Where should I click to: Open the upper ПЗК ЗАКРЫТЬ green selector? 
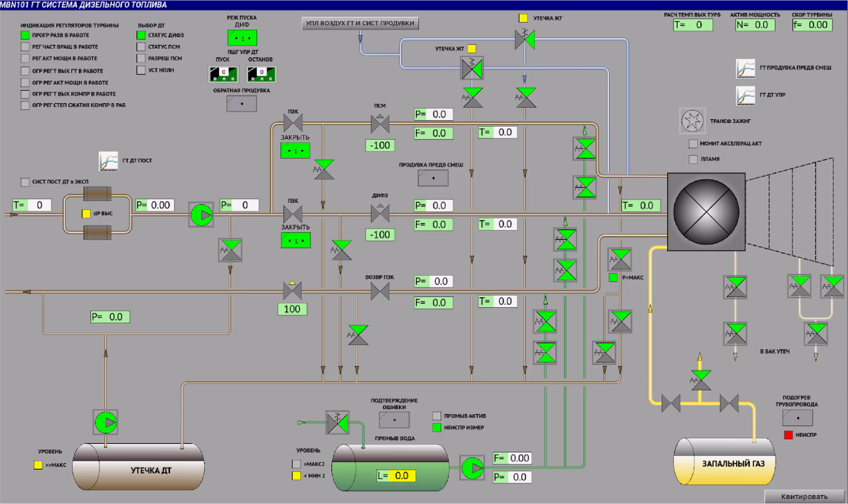point(295,151)
